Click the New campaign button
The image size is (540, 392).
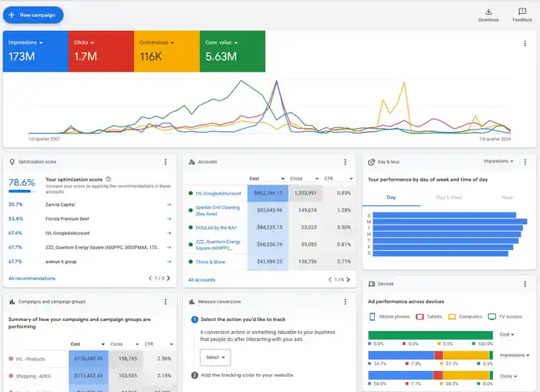(x=33, y=15)
